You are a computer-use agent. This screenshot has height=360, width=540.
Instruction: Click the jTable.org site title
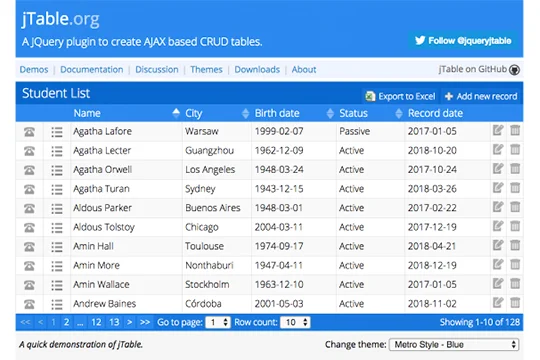click(x=61, y=19)
